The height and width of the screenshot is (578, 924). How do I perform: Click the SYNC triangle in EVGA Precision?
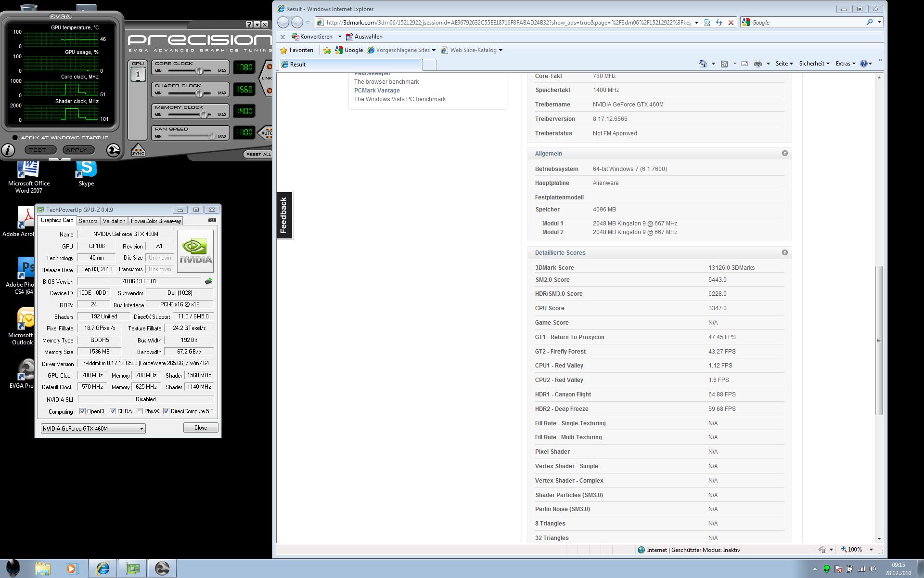(138, 150)
